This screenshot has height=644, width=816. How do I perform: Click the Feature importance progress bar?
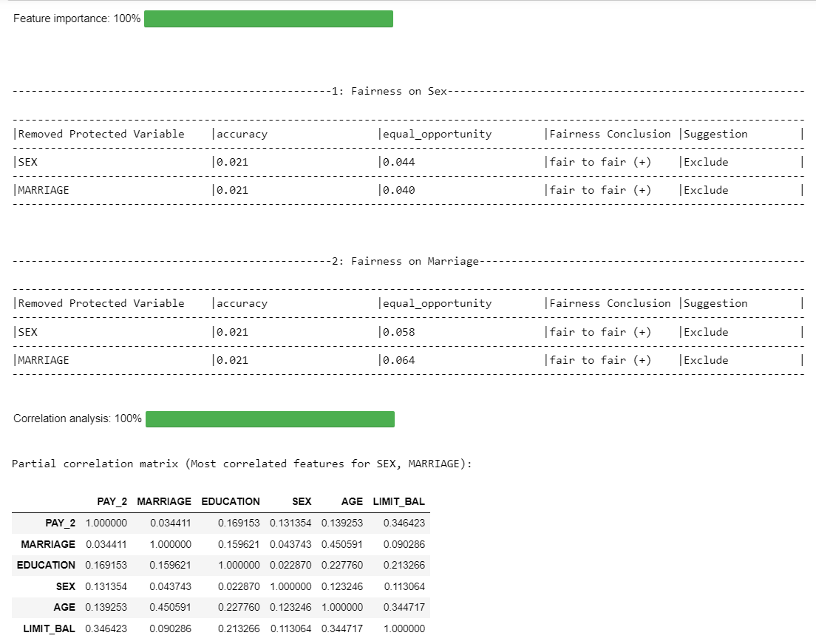coord(268,18)
